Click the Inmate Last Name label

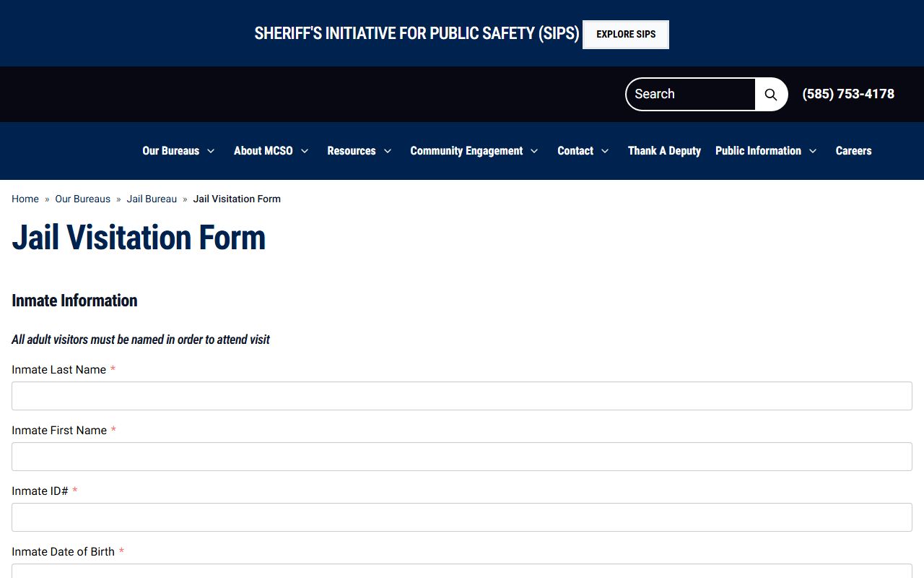59,370
